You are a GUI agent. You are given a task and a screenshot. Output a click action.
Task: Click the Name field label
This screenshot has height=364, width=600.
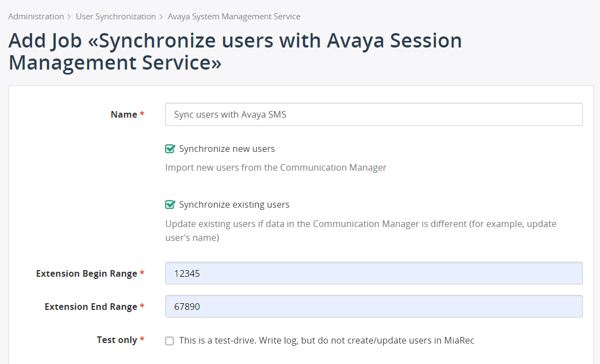[x=124, y=114]
